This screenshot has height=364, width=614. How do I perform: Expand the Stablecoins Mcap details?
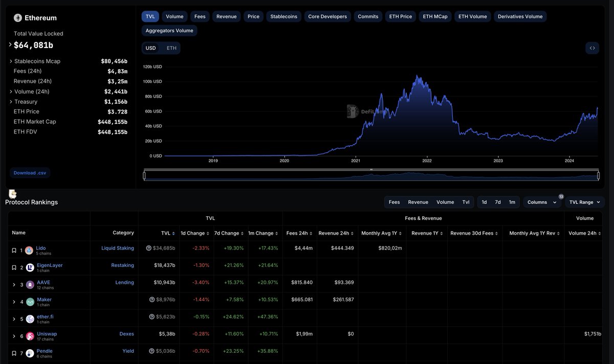coord(11,61)
